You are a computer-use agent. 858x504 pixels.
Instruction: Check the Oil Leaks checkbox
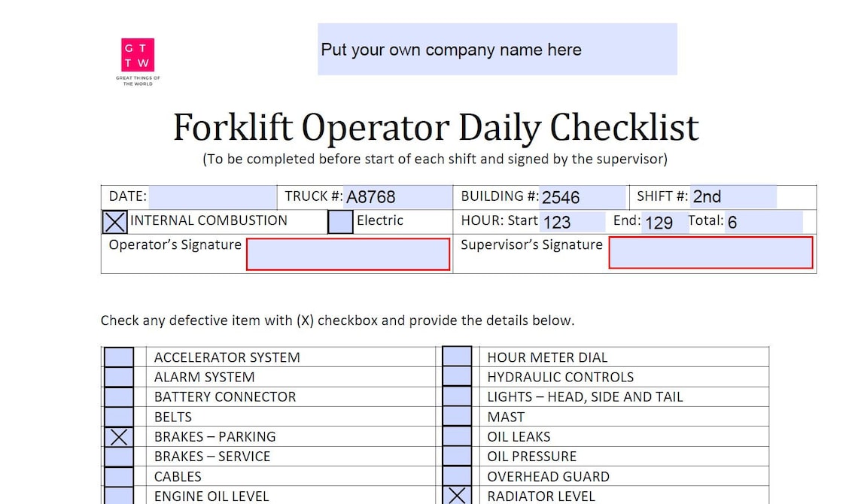[457, 436]
